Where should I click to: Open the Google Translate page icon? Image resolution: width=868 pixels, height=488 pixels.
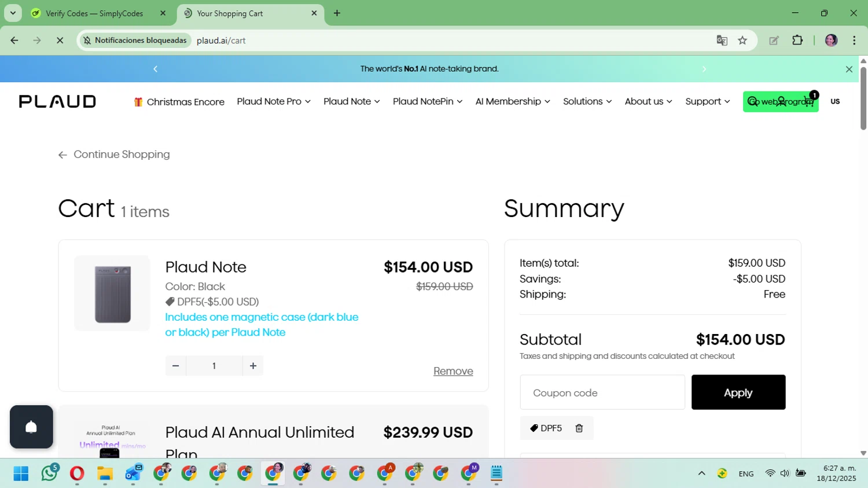point(722,41)
